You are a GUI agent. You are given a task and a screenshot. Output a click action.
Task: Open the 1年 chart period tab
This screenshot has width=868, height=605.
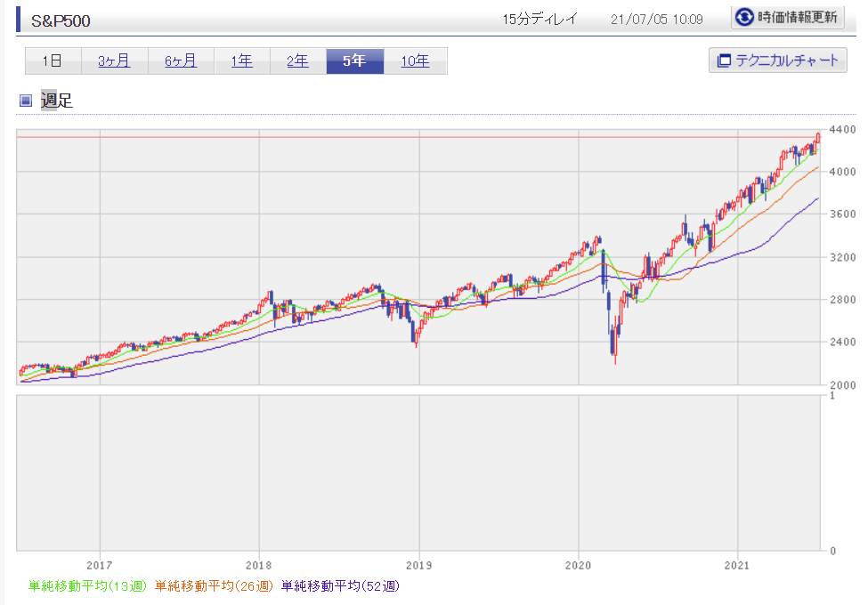(242, 60)
